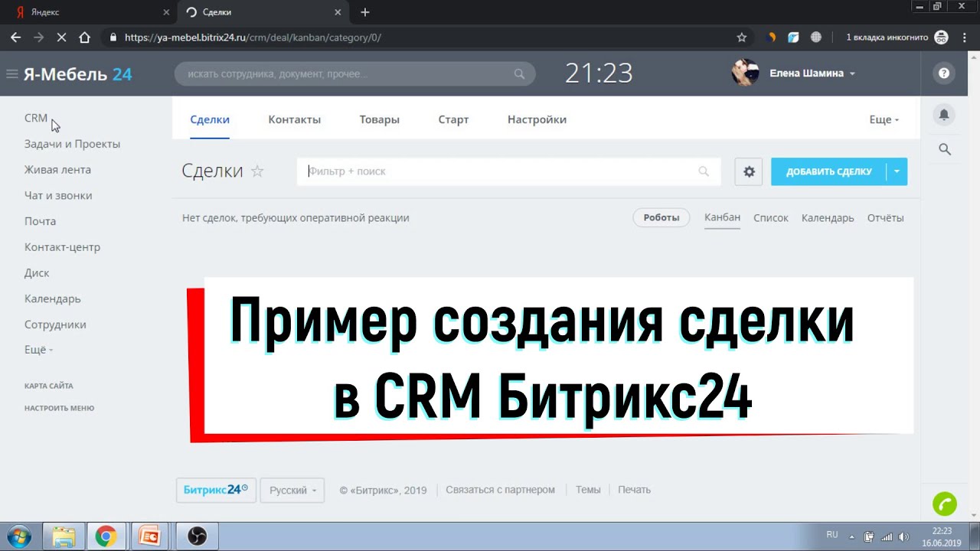The height and width of the screenshot is (551, 980).
Task: Open the Старт tab
Action: click(x=453, y=119)
